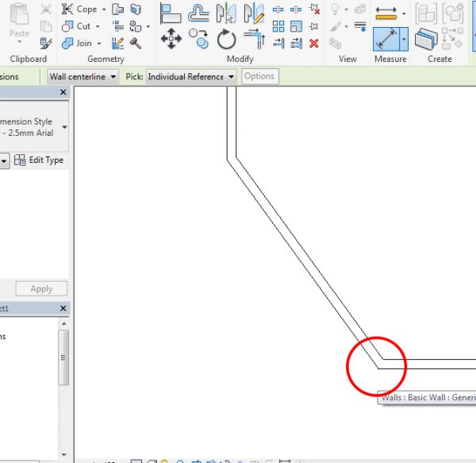
Task: Click the Delete red X icon
Action: (x=313, y=43)
